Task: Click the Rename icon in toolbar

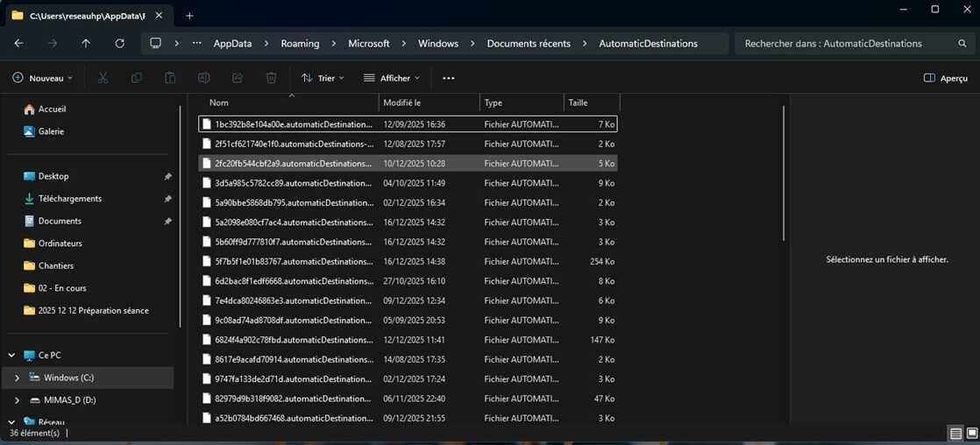Action: [x=203, y=78]
